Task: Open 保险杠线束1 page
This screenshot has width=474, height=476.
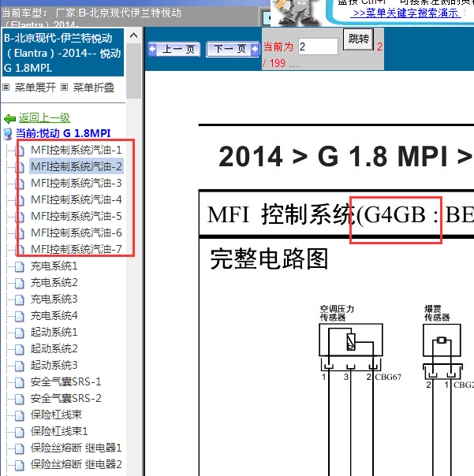Action: coord(59,431)
